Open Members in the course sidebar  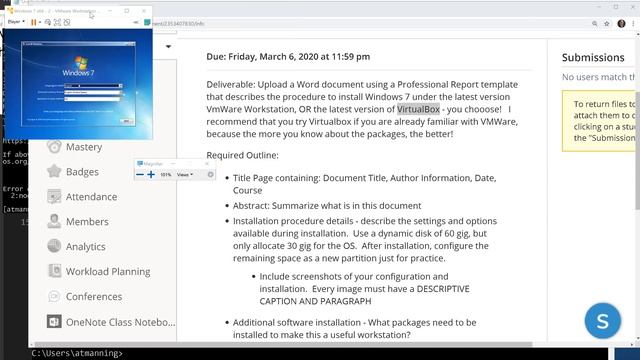pos(87,222)
